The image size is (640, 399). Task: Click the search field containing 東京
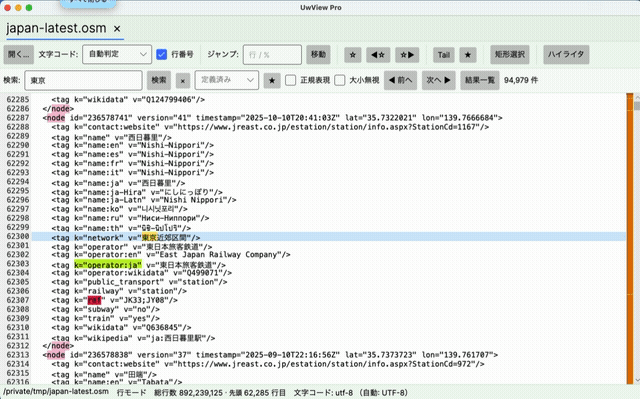(83, 80)
